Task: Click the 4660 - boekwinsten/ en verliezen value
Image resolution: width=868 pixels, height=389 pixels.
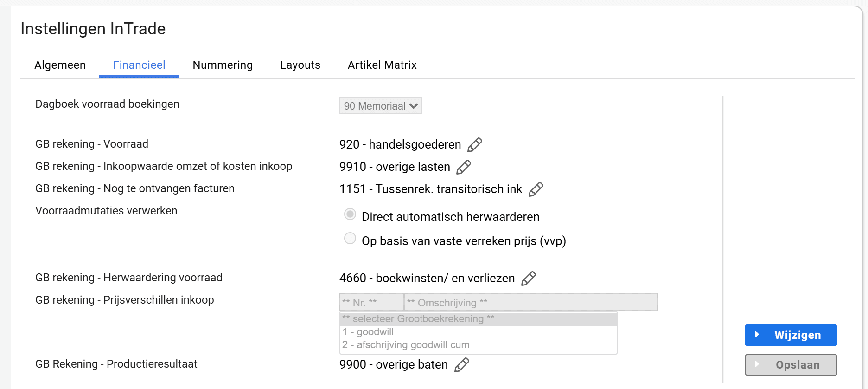Action: [x=427, y=279]
